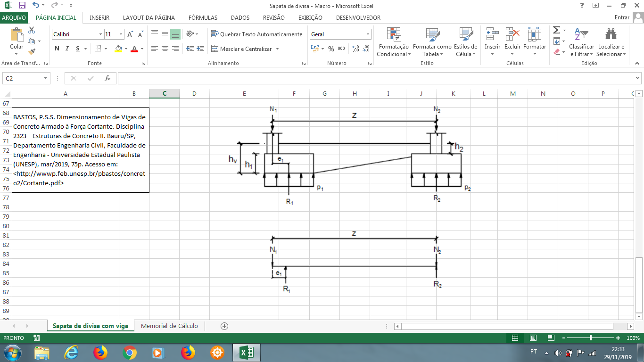The height and width of the screenshot is (362, 644).
Task: Toggle bottom vertical alignment
Action: [x=175, y=34]
